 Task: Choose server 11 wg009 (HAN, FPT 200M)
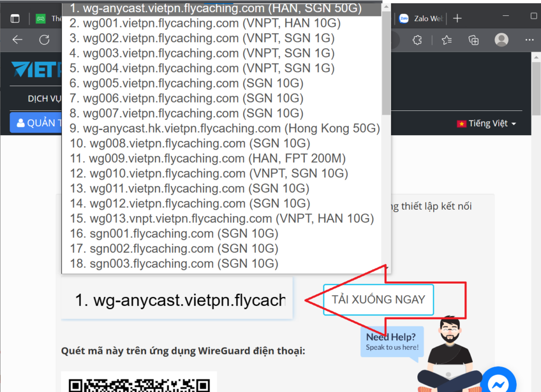[x=221, y=158]
